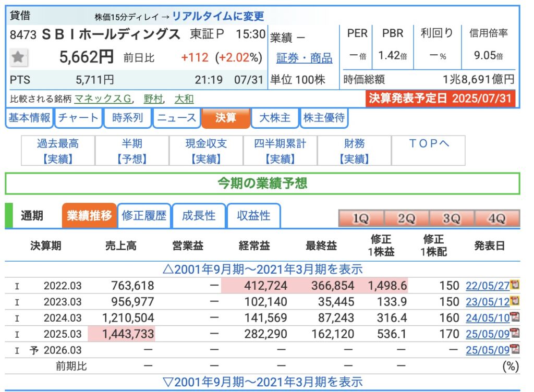Viewport: 534px width, 392px height.
Task: Click the 今期の業績予想 heading box
Action: tap(263, 183)
